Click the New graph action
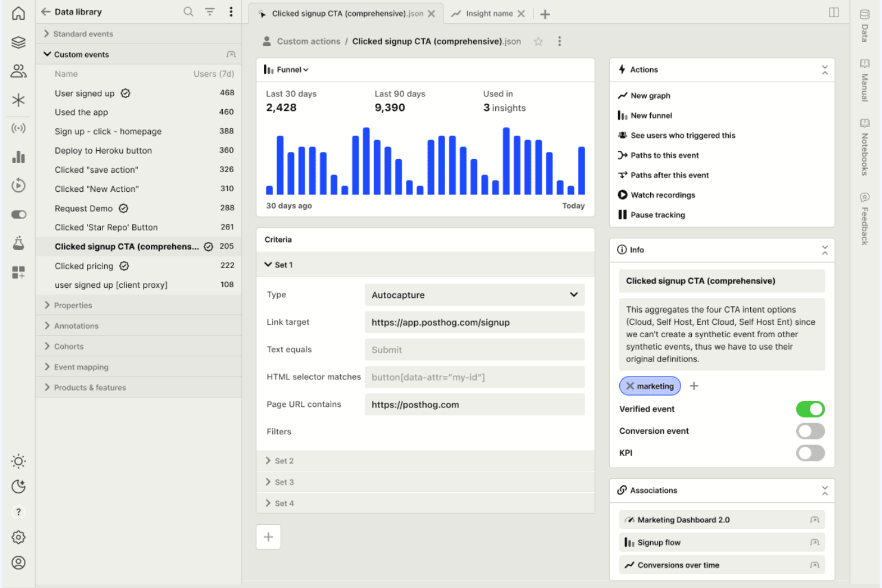Screen dimensions: 882x588 650,95
